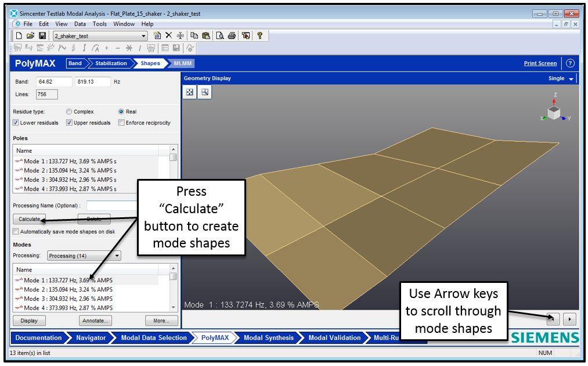
Task: Enable Automatically save mode shapes on disk
Action: [x=16, y=231]
